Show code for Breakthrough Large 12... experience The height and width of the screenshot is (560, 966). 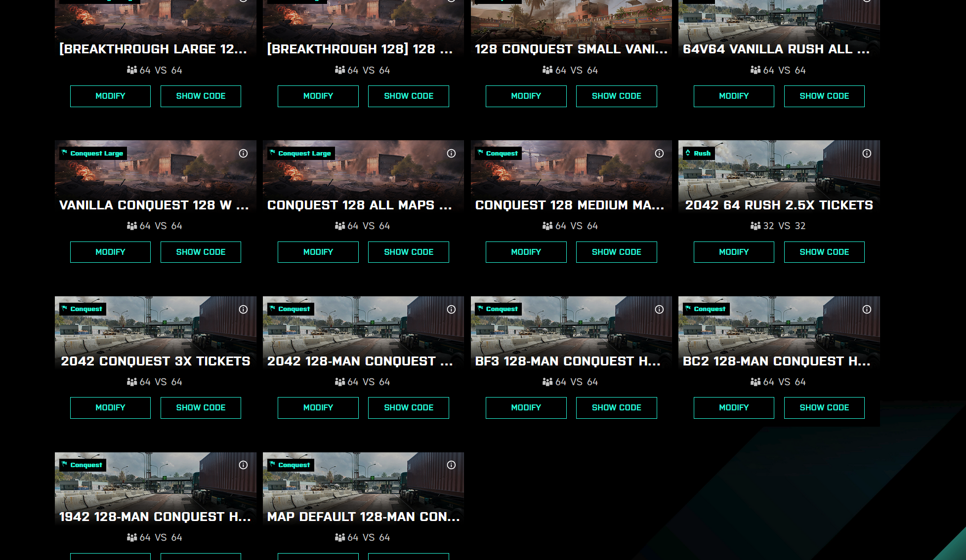201,96
